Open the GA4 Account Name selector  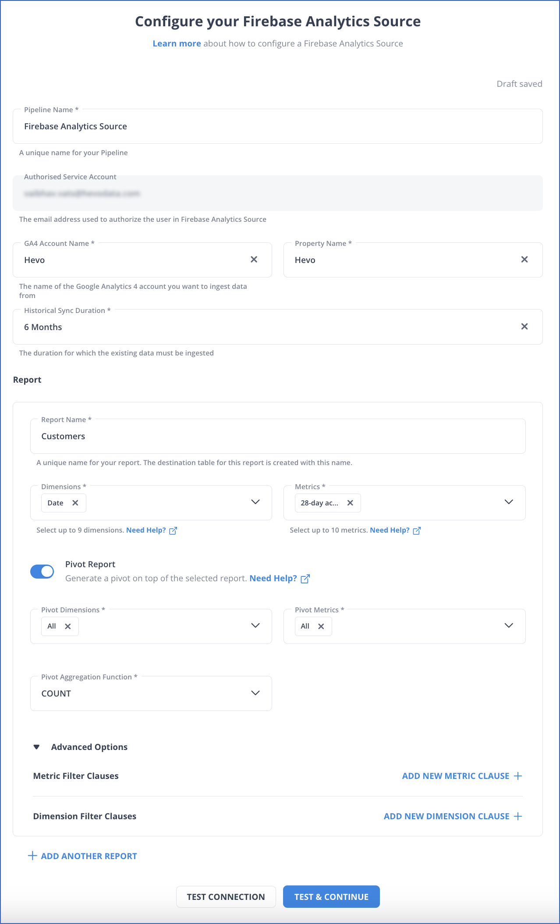[142, 260]
